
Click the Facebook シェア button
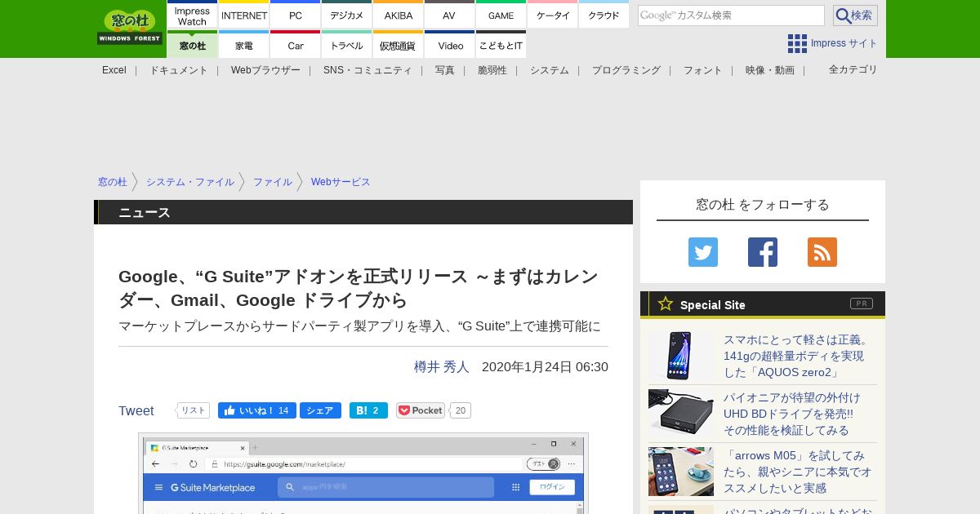320,410
